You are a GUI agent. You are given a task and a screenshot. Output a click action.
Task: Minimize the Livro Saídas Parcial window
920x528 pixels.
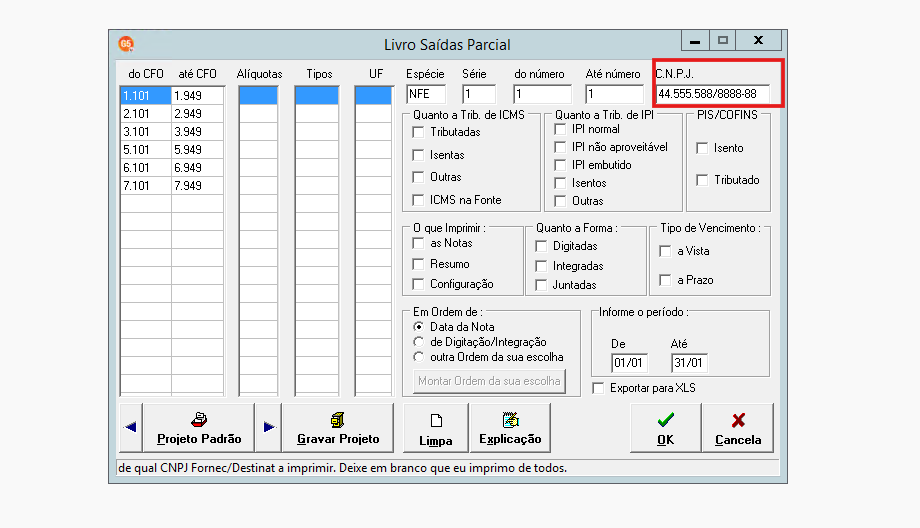(695, 40)
